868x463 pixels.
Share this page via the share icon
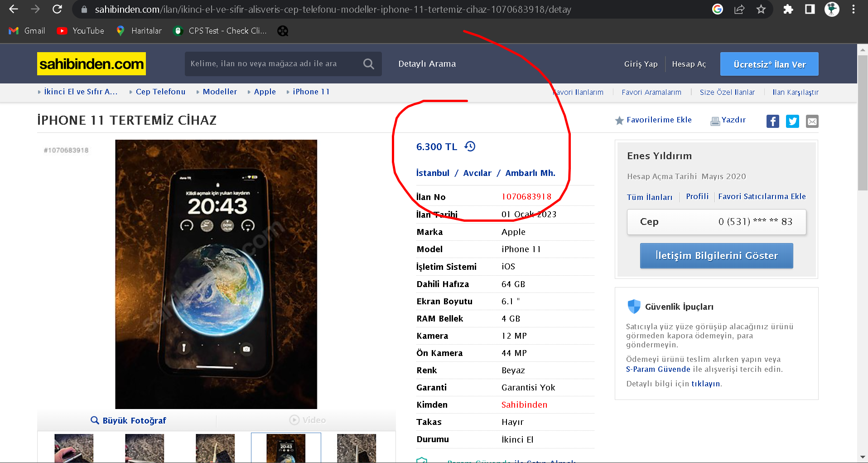739,9
